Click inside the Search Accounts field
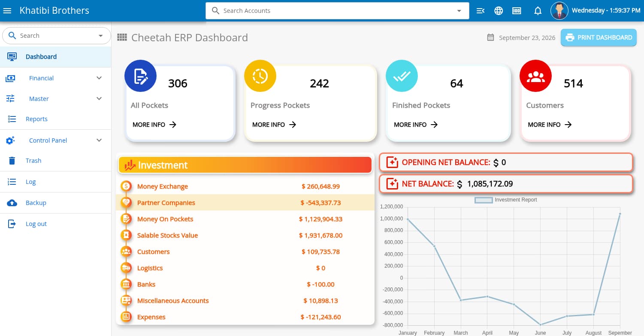 (x=337, y=11)
